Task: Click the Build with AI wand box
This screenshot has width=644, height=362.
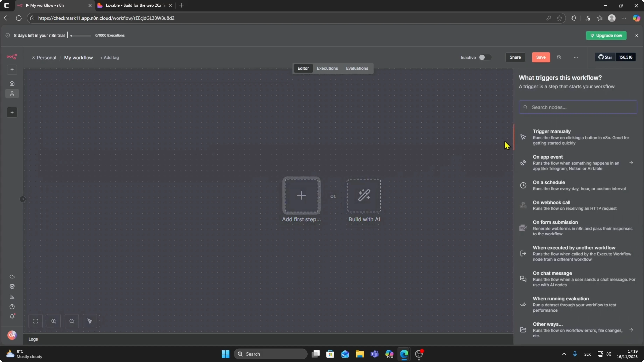Action: coord(364,196)
